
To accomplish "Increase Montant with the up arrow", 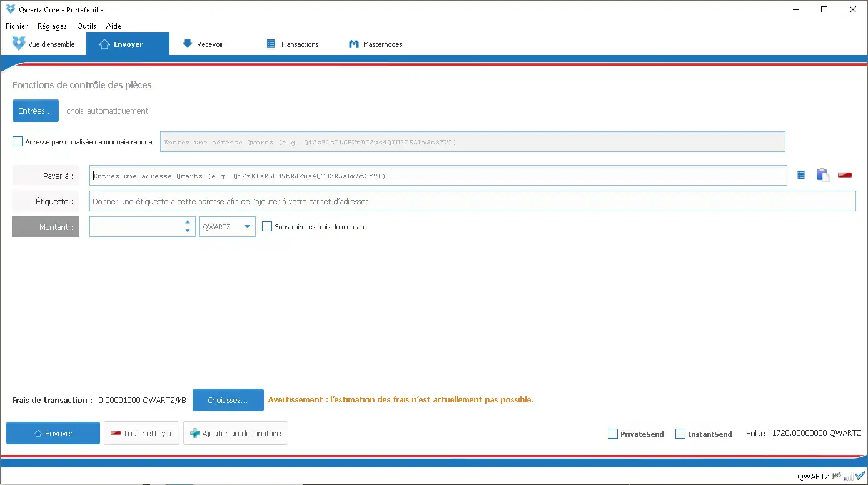I will tap(188, 222).
